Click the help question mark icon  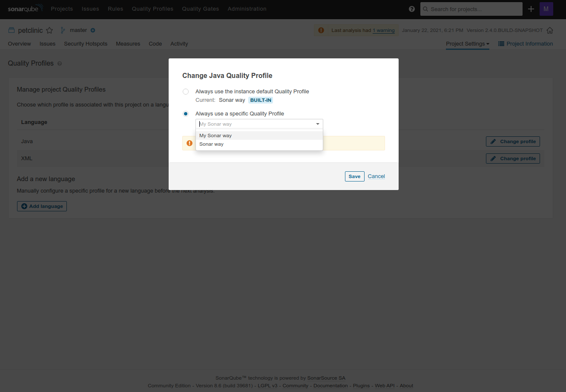[411, 9]
